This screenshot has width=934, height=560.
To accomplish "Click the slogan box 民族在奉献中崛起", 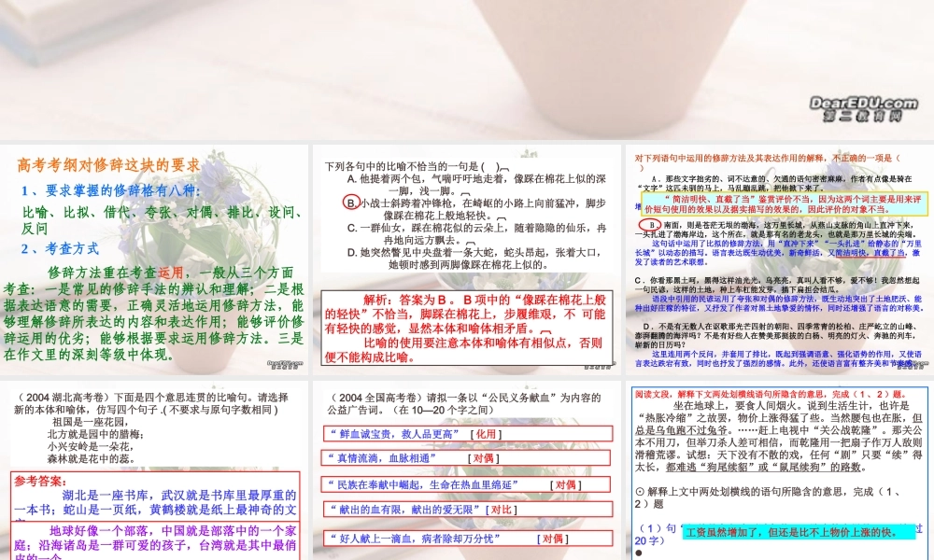I will coord(466,484).
